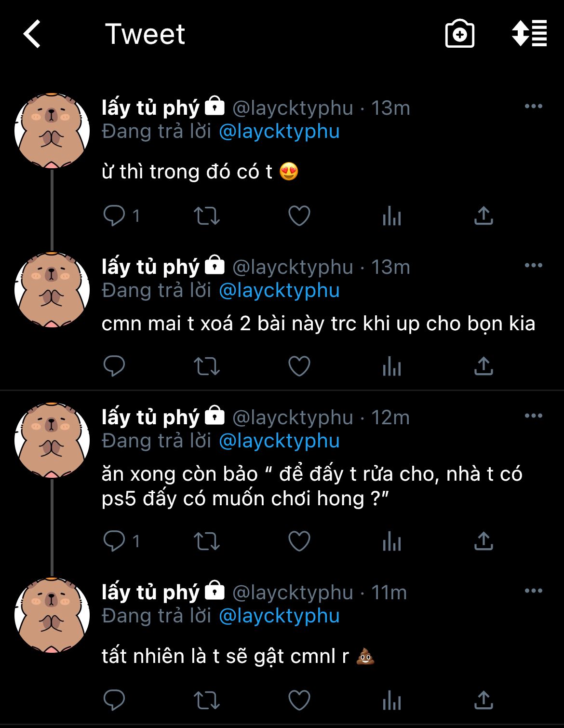
Task: Like the 'ừ thì trong đó có t' tweet
Action: point(299,216)
